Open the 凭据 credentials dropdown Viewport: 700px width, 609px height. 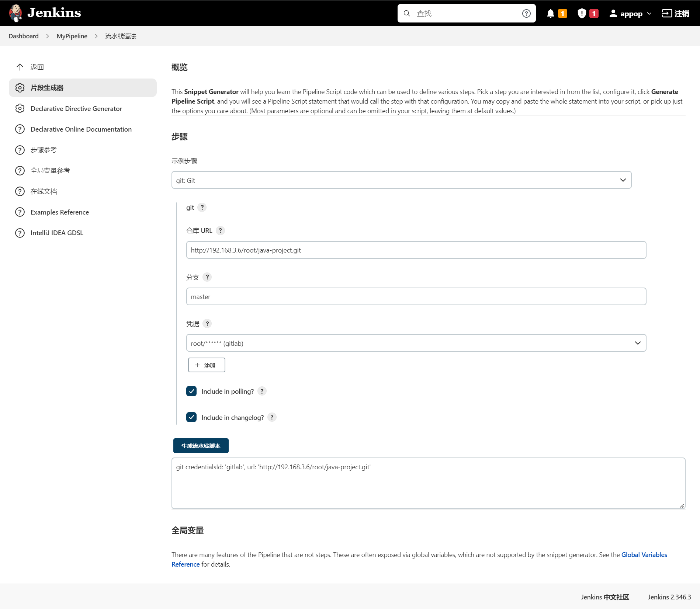pos(416,343)
